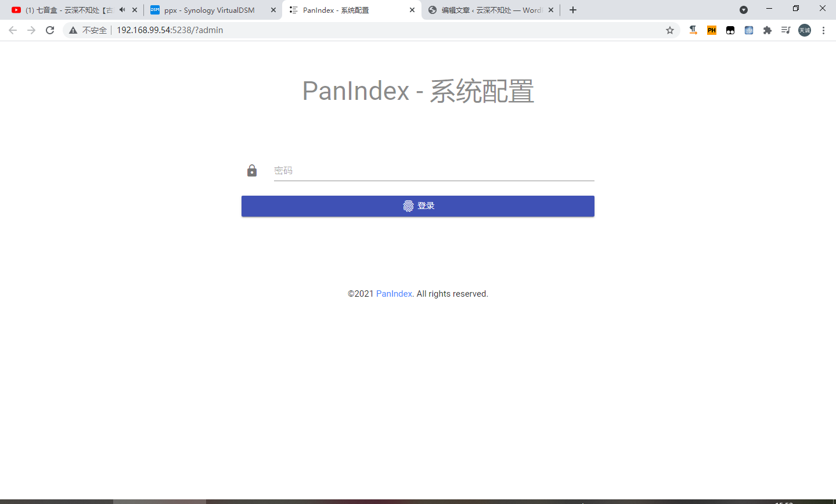Screen dimensions: 836x504
Task: Click the forward navigation arrow
Action: pos(31,30)
